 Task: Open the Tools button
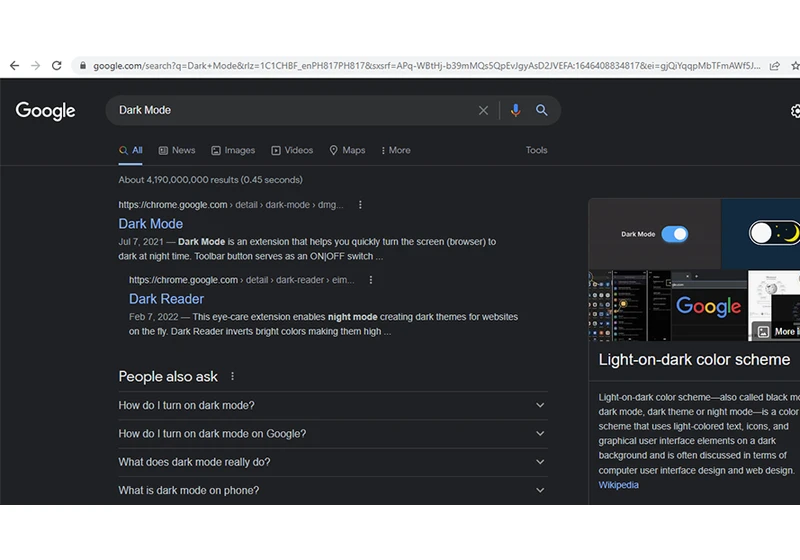[537, 150]
